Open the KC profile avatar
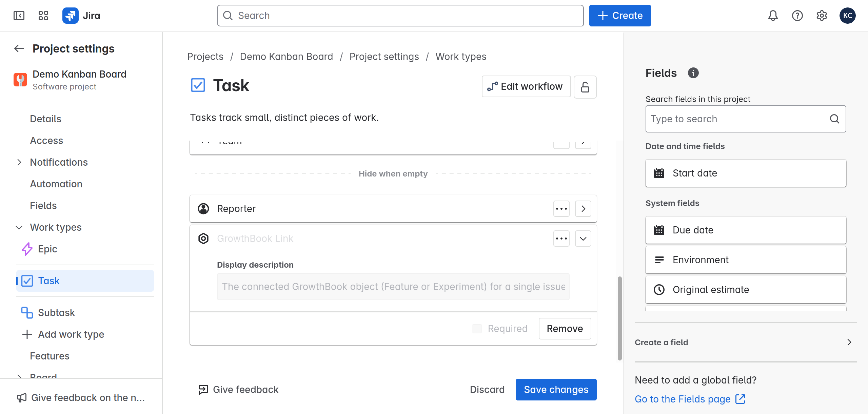The image size is (868, 414). tap(848, 16)
